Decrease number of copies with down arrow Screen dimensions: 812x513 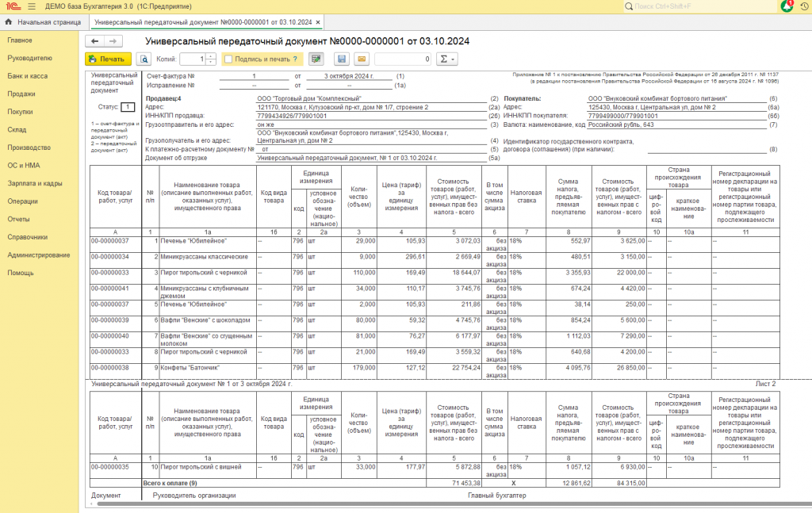(x=211, y=62)
